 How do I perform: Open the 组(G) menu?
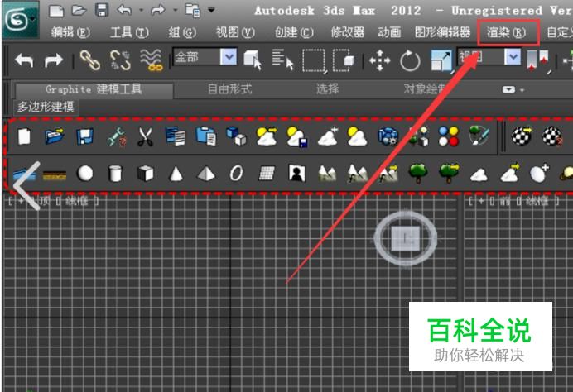coord(182,32)
